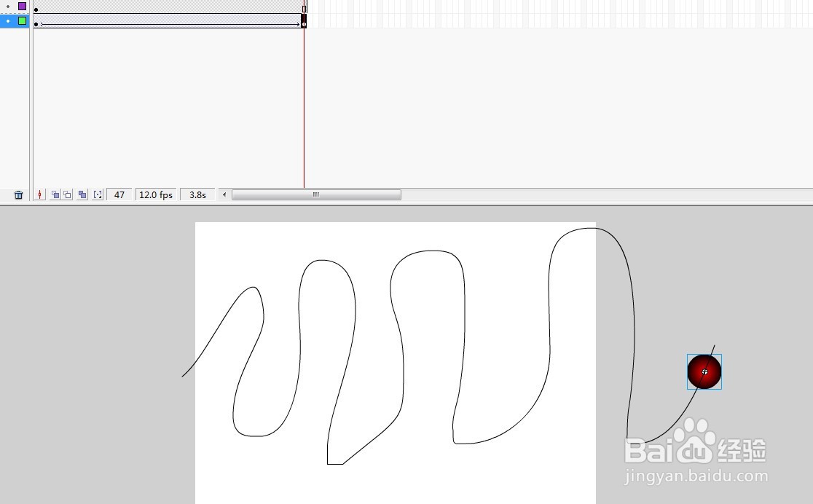Click the current frame number 47

[119, 195]
